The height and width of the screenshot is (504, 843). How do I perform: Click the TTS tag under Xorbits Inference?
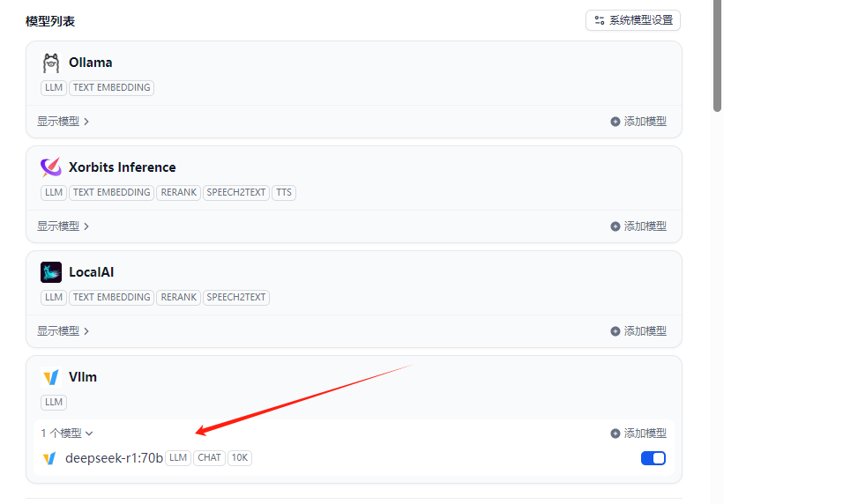pos(284,192)
